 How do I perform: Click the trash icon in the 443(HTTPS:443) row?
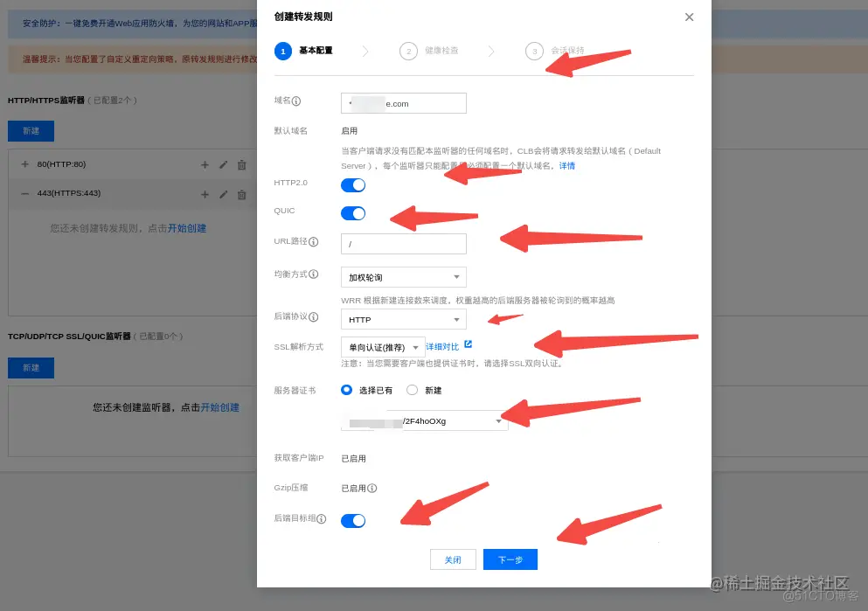(242, 194)
